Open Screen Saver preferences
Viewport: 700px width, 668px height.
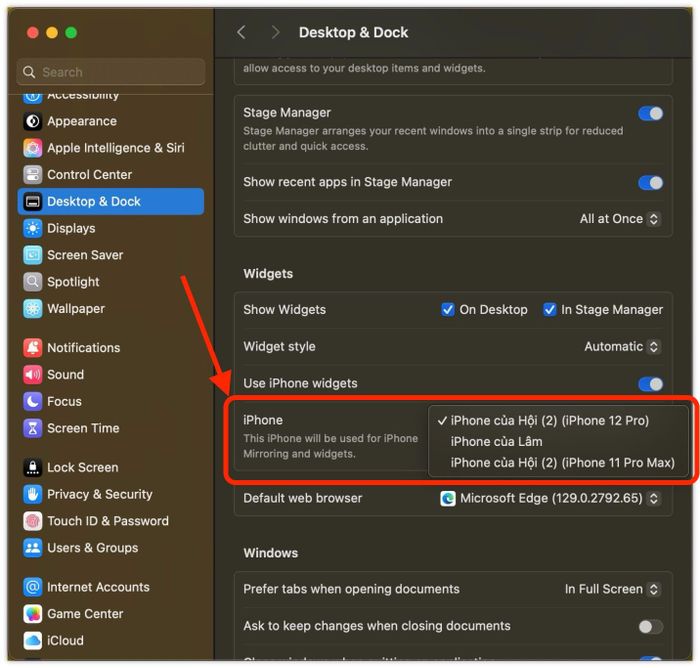click(85, 255)
